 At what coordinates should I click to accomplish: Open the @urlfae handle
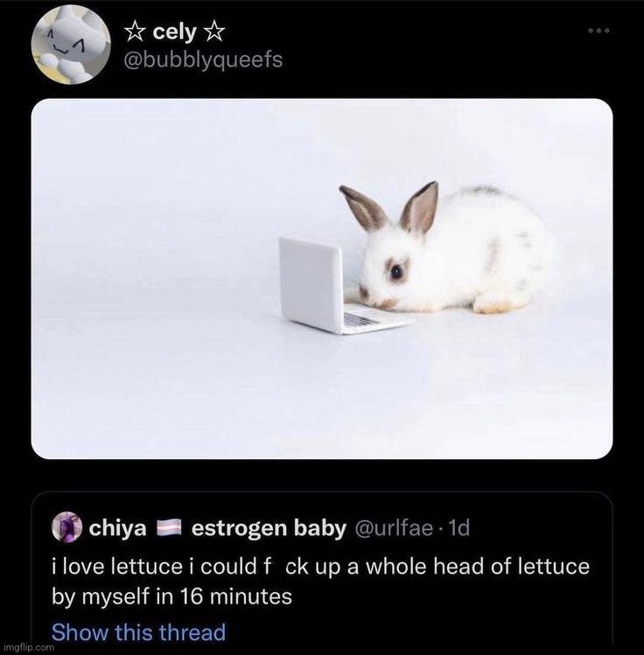(394, 528)
